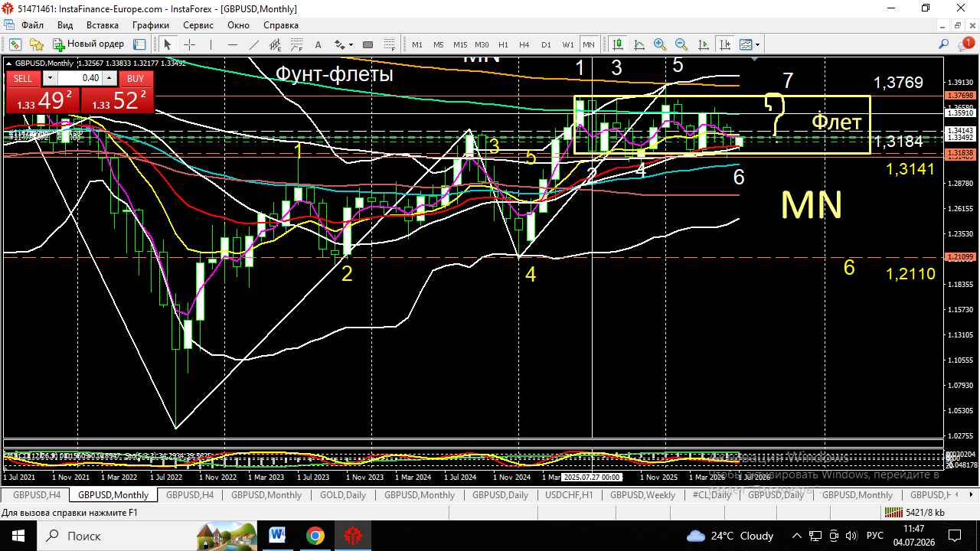This screenshot has width=980, height=551.
Task: Select the D1 timeframe
Action: (x=546, y=44)
